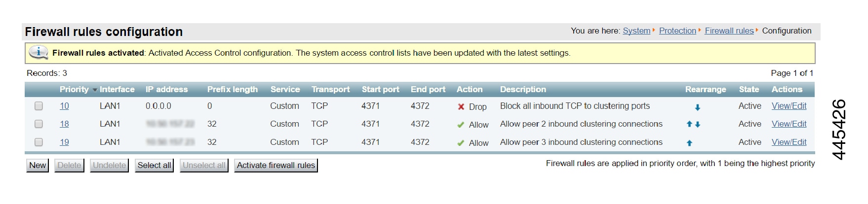The image size is (868, 204).
Task: Tick checkbox for priority 18 rule
Action: [39, 124]
